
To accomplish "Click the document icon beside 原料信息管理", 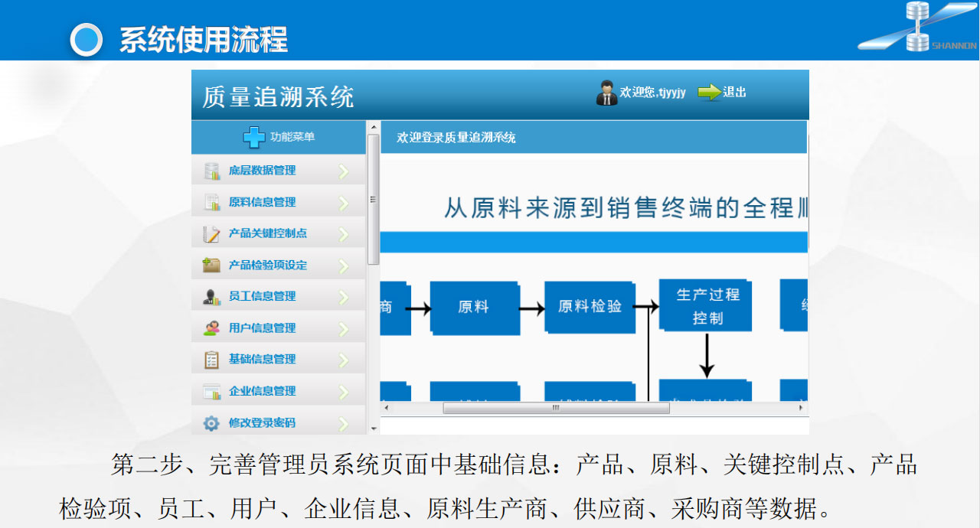I will [212, 203].
